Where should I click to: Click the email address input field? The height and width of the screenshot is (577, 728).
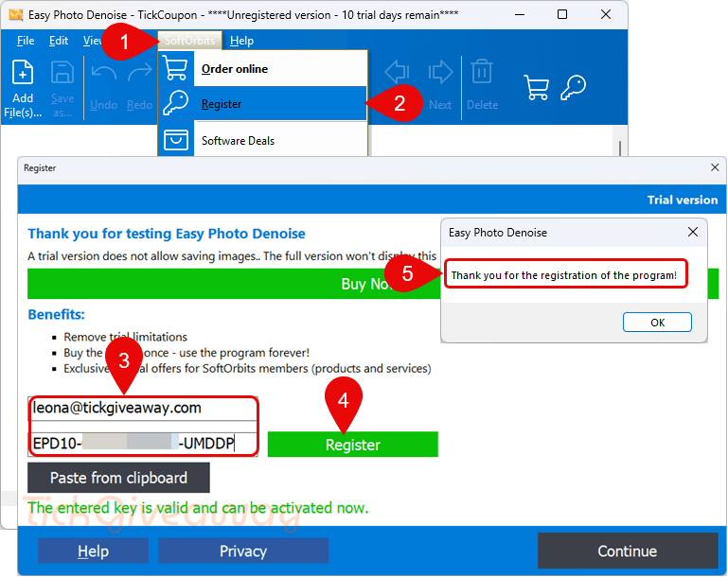143,409
